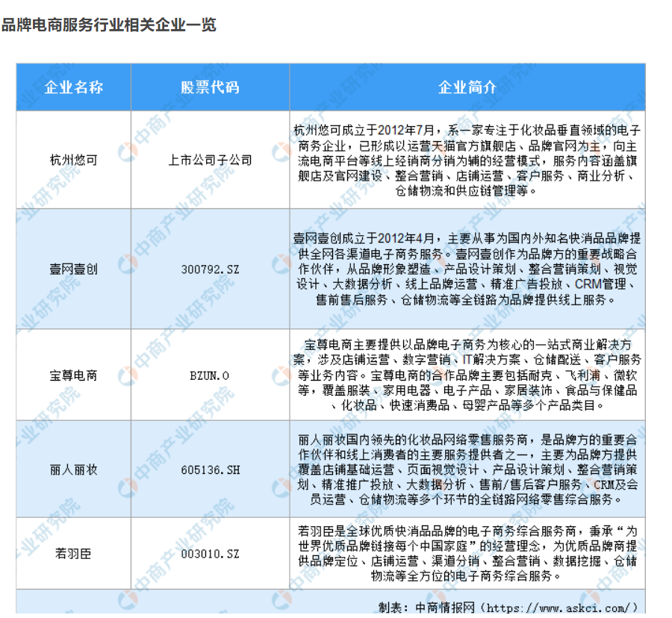This screenshot has height=618, width=672.
Task: Click stock code 300792.SZ
Action: (x=210, y=269)
